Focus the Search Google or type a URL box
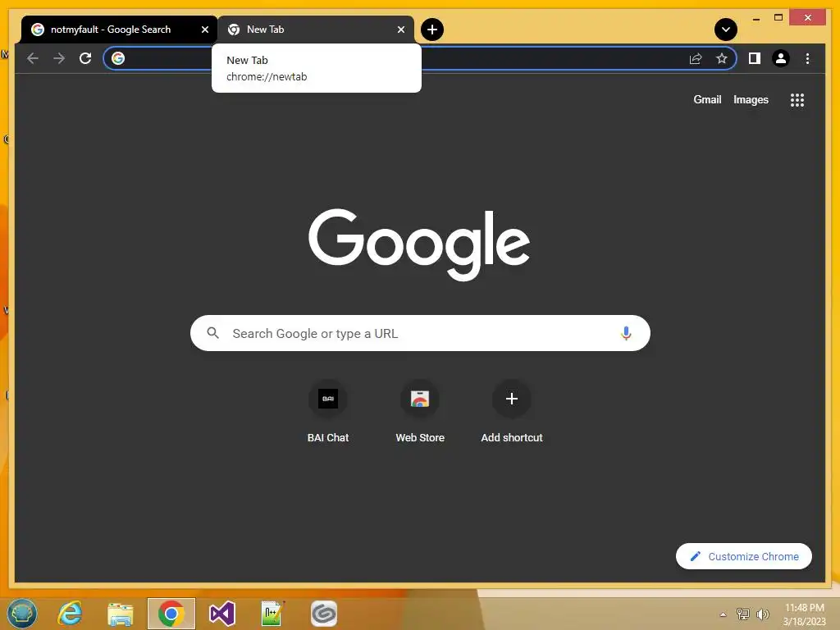 (x=420, y=333)
